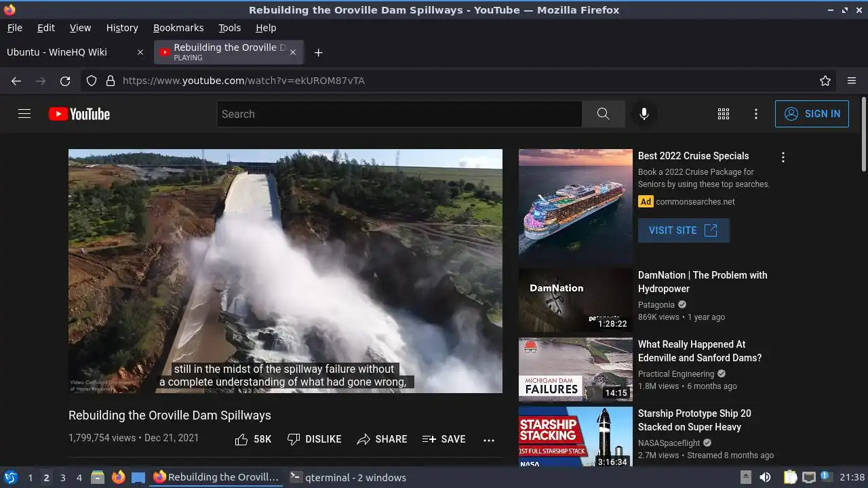The width and height of the screenshot is (868, 488).
Task: Close the Rebuilding the Oroville tab
Action: click(293, 52)
